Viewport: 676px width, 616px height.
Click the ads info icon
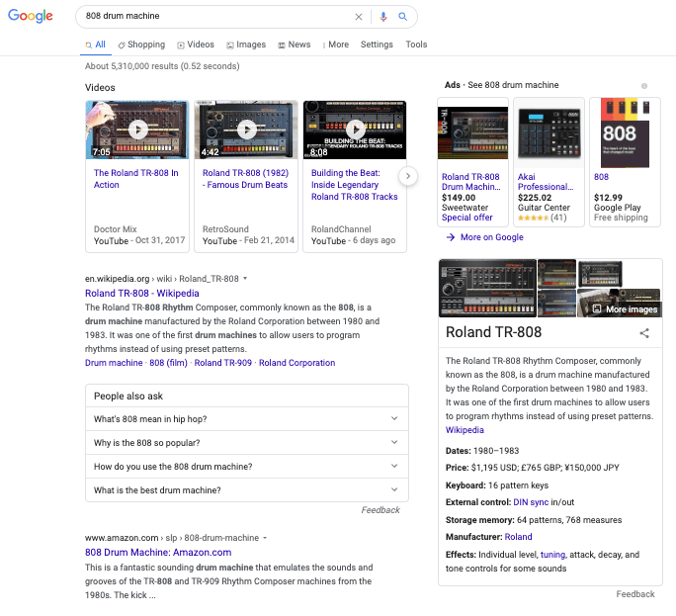point(644,86)
